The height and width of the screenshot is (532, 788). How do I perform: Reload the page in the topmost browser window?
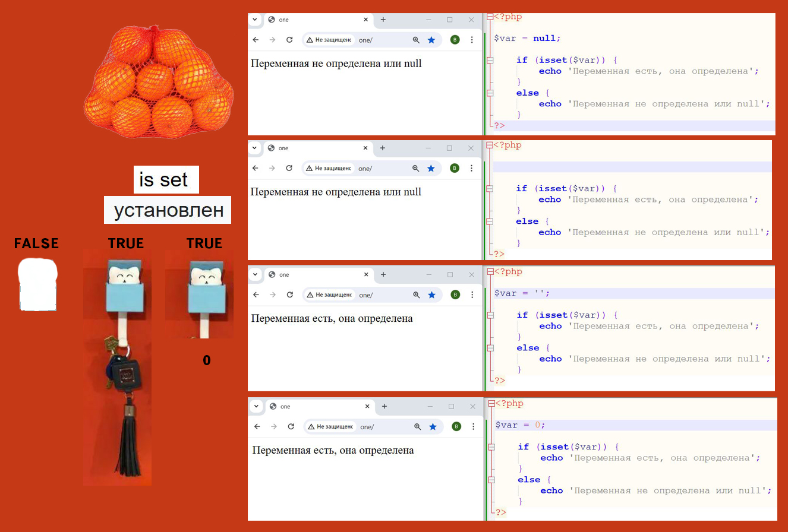289,40
